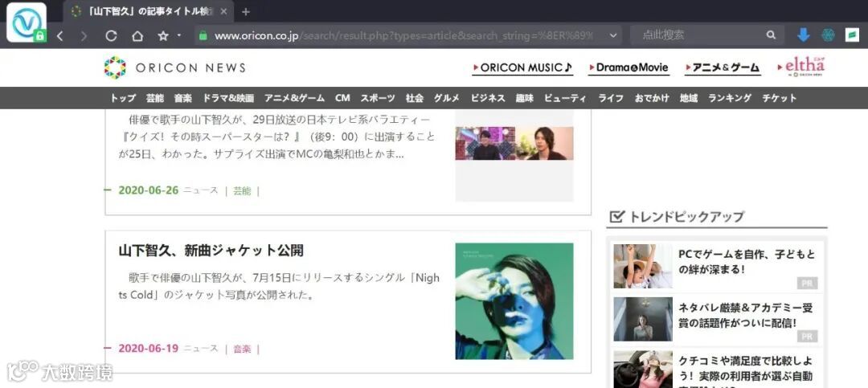Open the TV show article thumbnail
Viewport: 868px width, 388px height.
(514, 143)
